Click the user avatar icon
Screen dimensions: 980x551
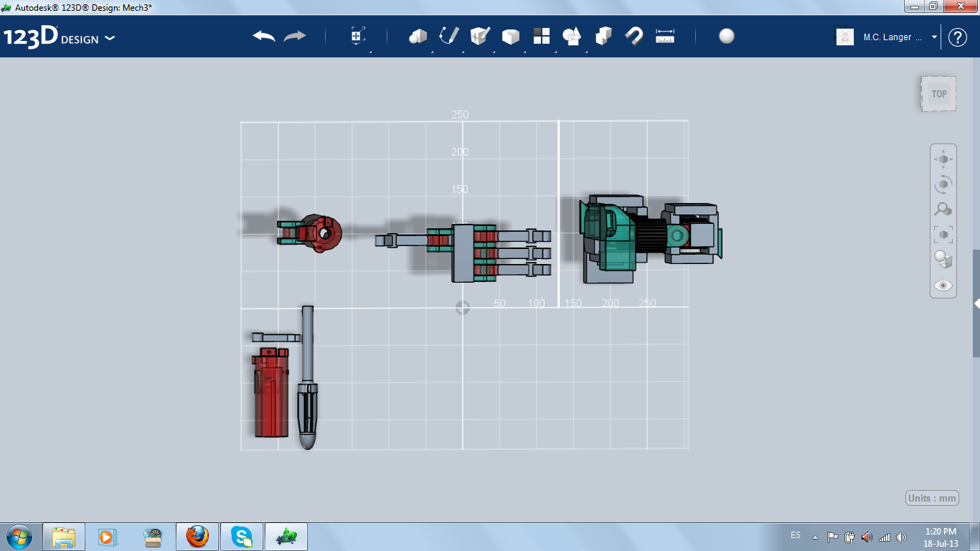tap(845, 37)
